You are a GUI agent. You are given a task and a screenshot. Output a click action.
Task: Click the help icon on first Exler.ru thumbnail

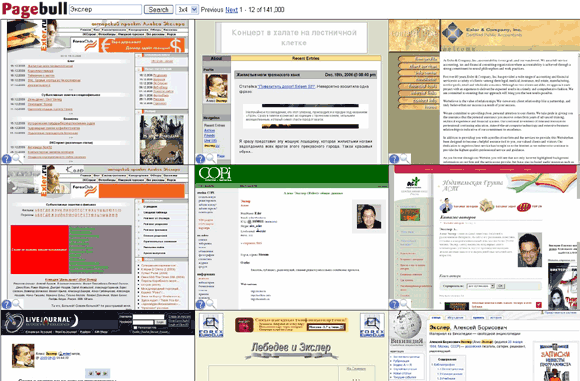(7, 159)
